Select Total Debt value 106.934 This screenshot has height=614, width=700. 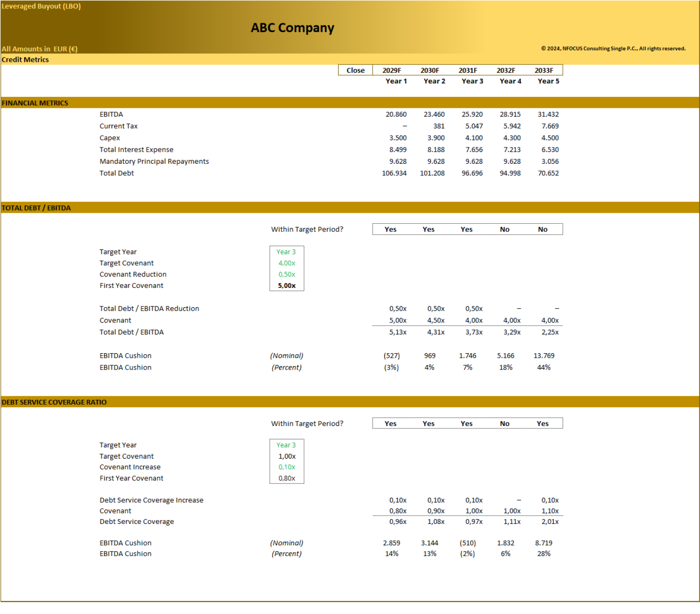click(x=394, y=173)
